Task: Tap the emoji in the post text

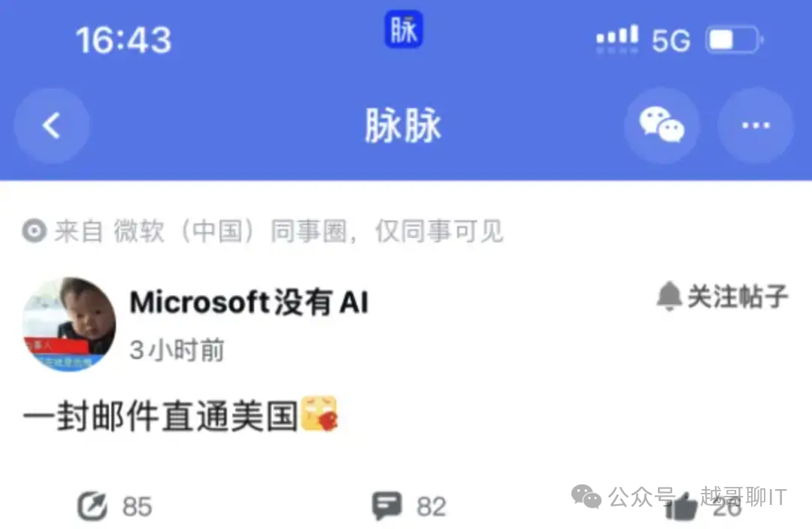Action: (x=319, y=414)
